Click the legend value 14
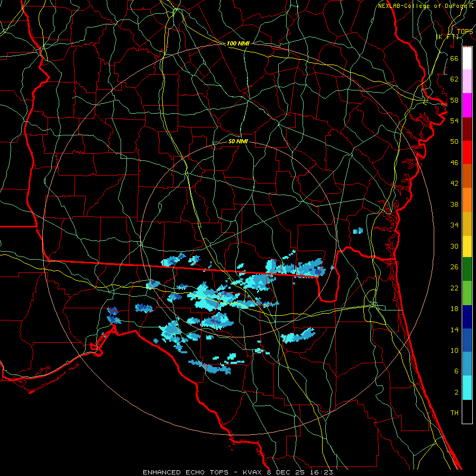 [454, 329]
